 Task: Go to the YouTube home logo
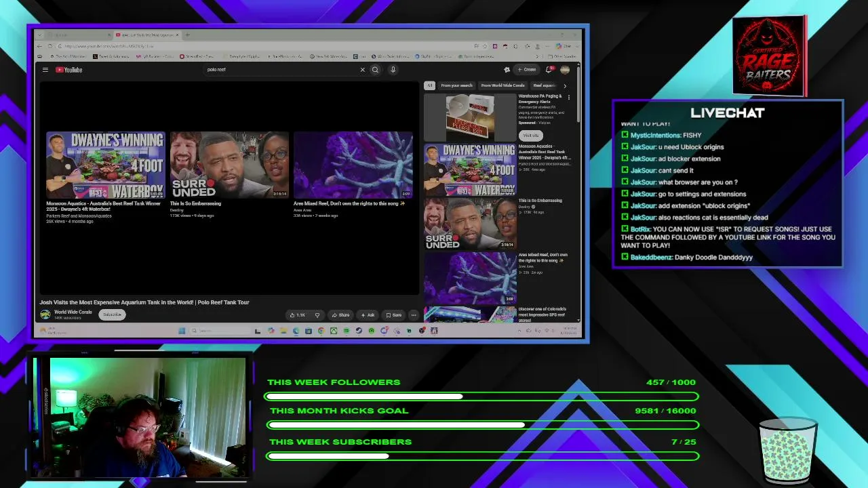coord(68,70)
